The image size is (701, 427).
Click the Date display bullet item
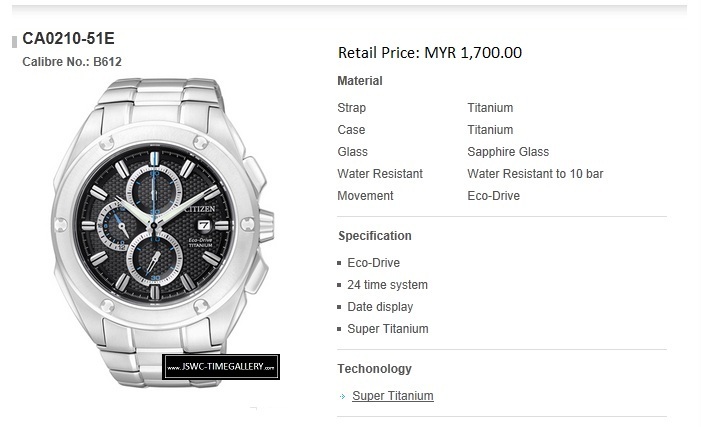(380, 307)
